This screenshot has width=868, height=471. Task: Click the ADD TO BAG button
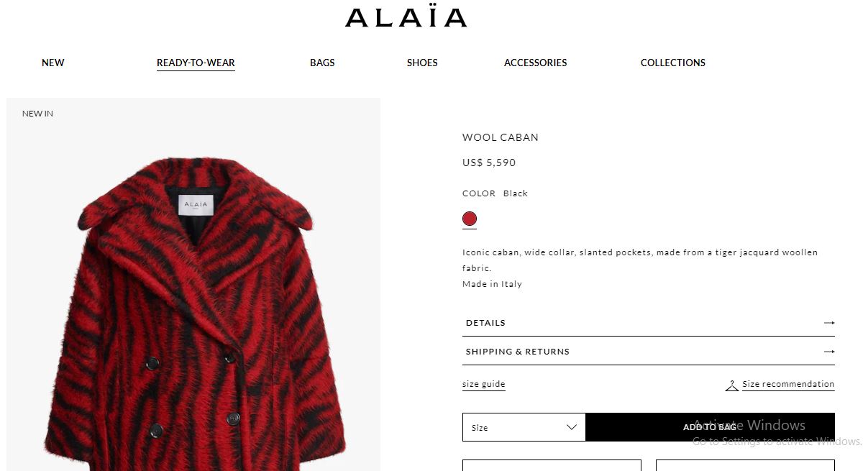(x=711, y=427)
